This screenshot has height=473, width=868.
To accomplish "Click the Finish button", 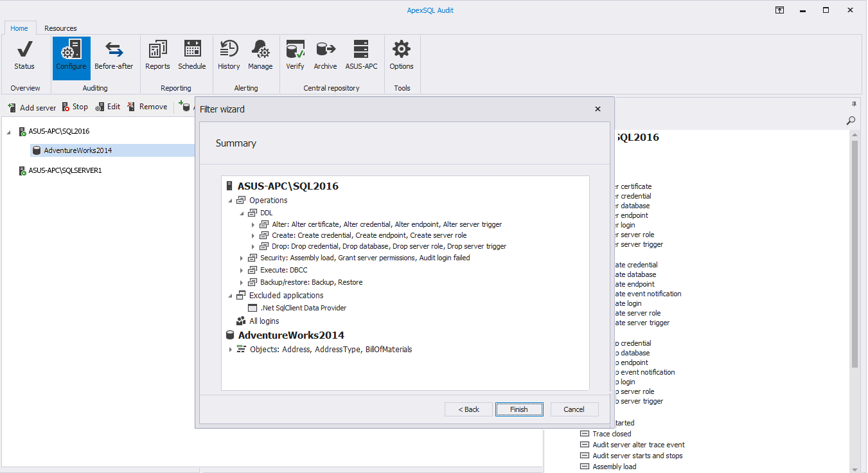I will [519, 409].
